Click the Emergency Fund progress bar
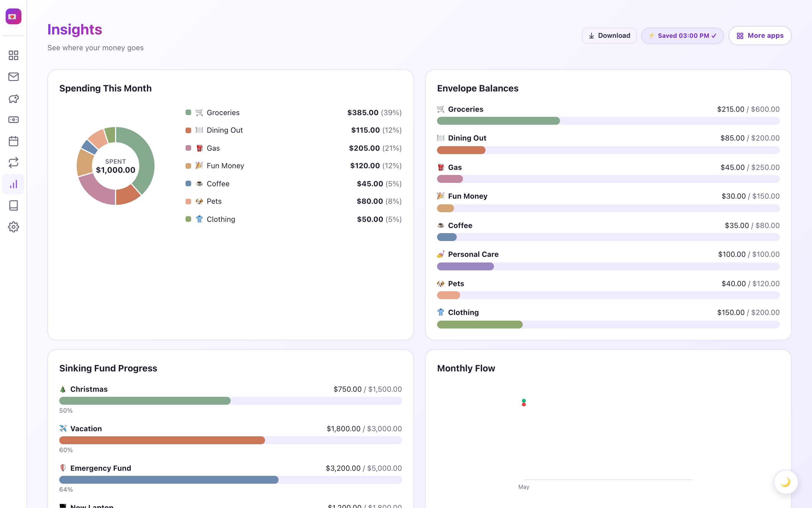Image resolution: width=812 pixels, height=508 pixels. [x=231, y=480]
